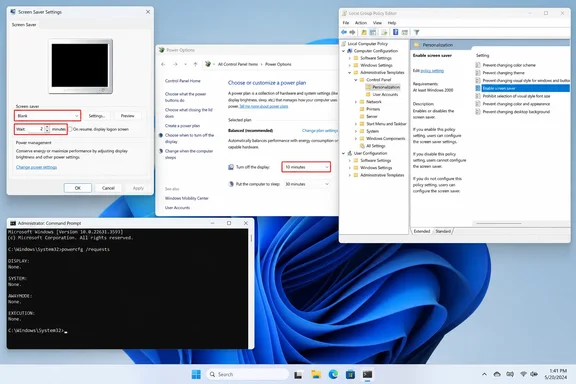This screenshot has height=384, width=576.
Task: Click Filter funnel icon in Group Policy toolbar
Action: coord(417,32)
